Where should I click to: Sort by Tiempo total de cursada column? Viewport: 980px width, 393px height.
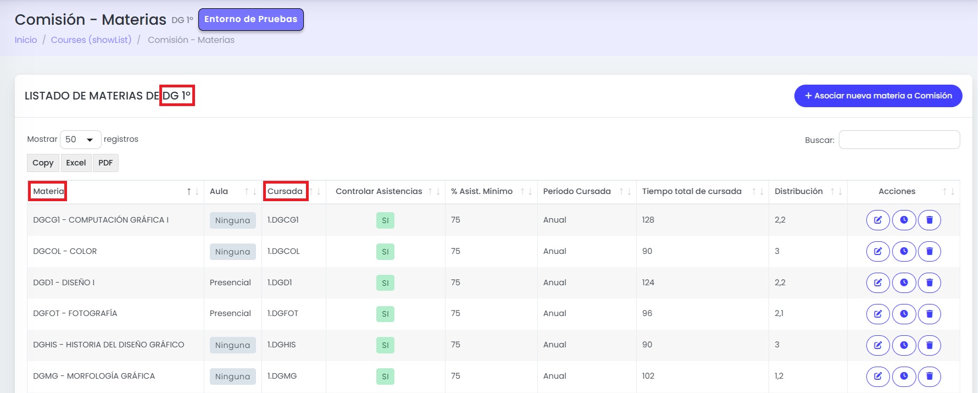pos(703,192)
